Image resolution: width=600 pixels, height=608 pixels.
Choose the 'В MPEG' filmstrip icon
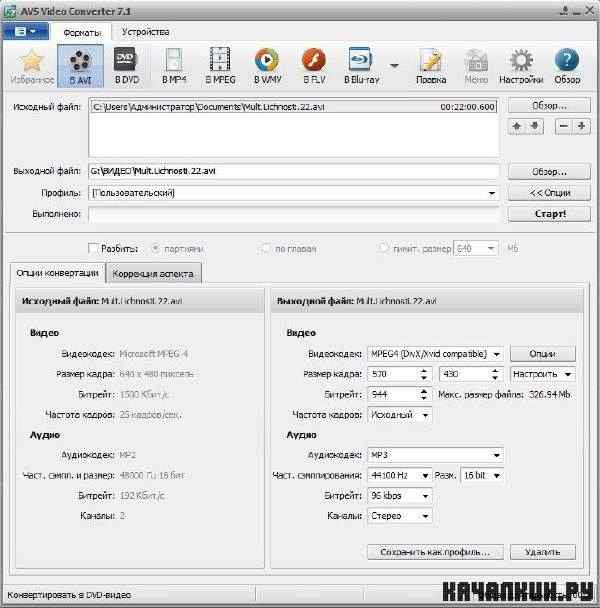click(x=220, y=66)
